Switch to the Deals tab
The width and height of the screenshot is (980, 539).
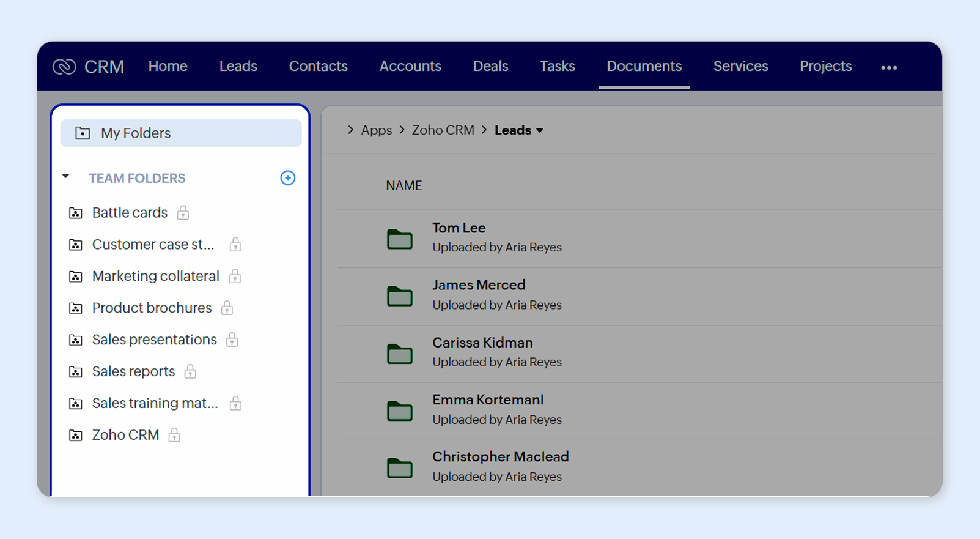(490, 66)
